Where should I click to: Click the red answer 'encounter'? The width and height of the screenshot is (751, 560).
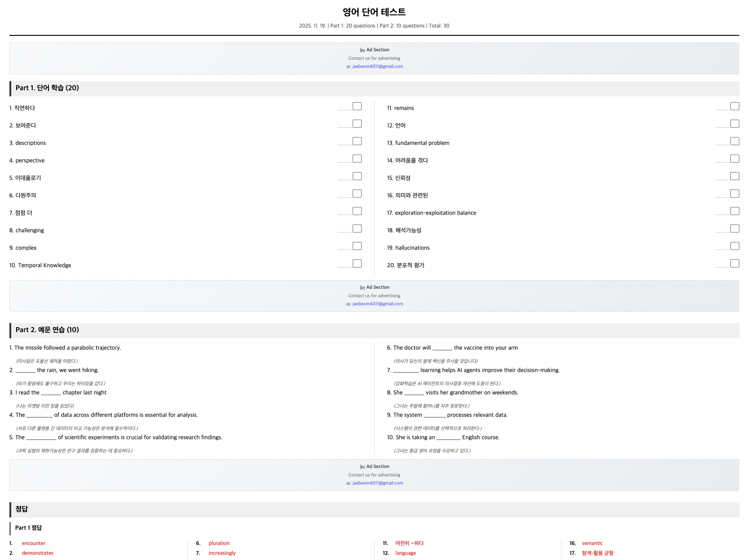point(34,543)
